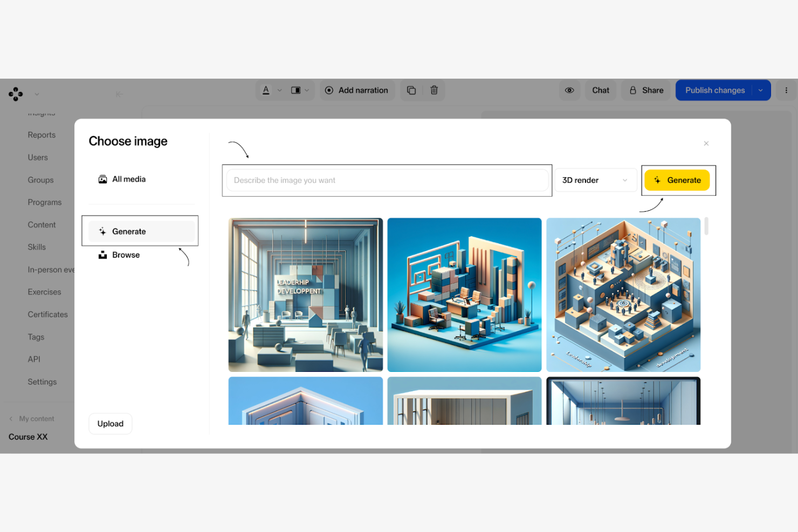Navigate to Content in the sidebar
The width and height of the screenshot is (798, 532).
click(x=42, y=225)
